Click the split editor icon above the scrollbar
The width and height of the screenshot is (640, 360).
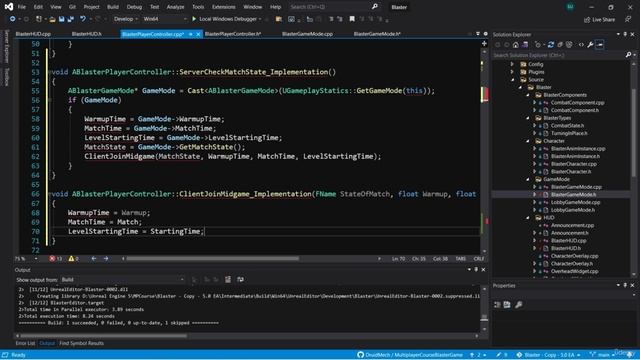(x=484, y=43)
